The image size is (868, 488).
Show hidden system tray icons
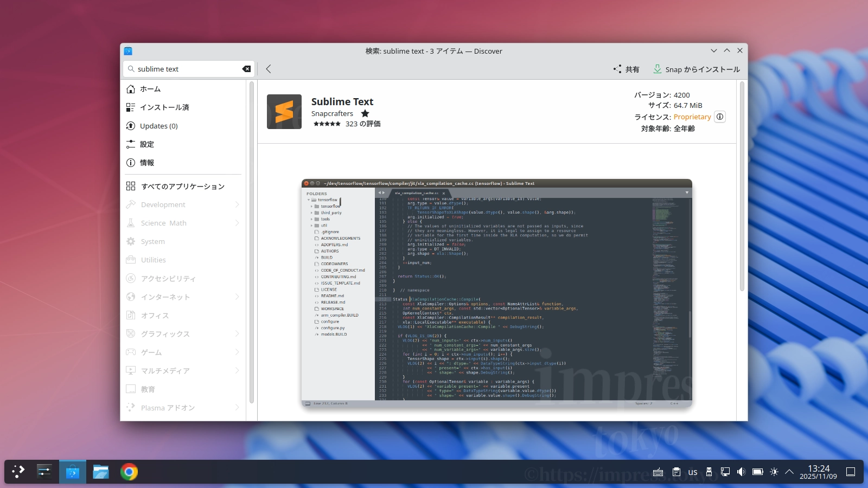pyautogui.click(x=789, y=472)
